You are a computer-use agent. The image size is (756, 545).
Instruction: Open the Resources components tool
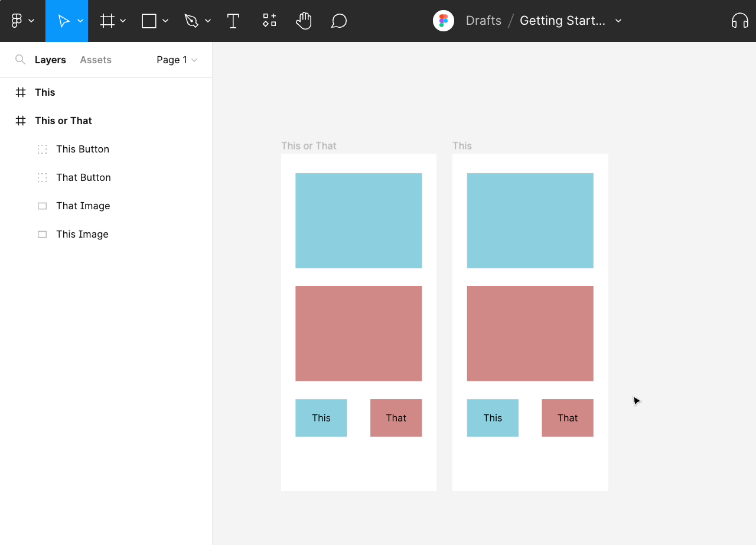[x=269, y=21]
